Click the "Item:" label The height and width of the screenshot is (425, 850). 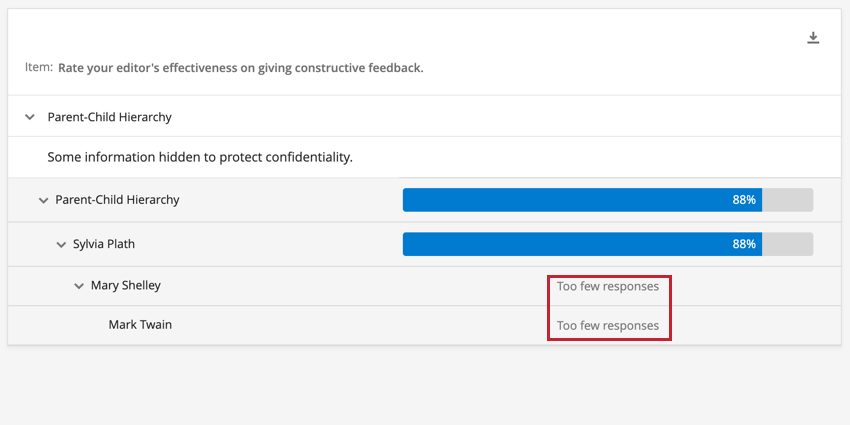[38, 68]
